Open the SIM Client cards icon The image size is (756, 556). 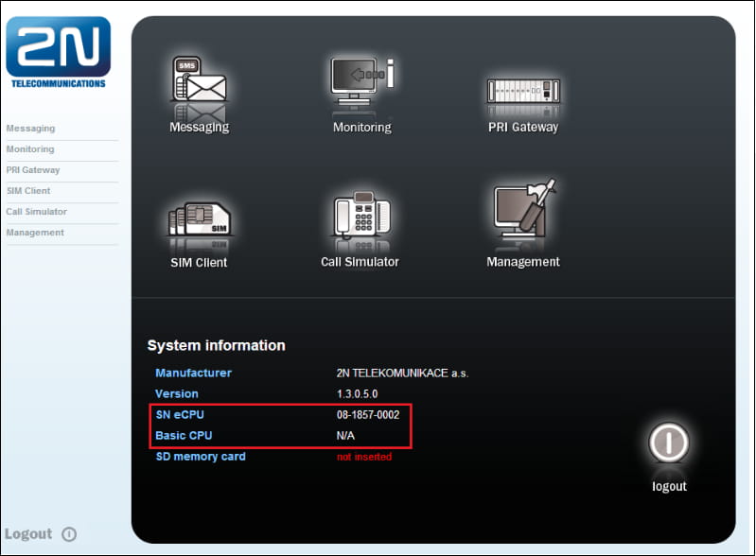click(x=199, y=219)
